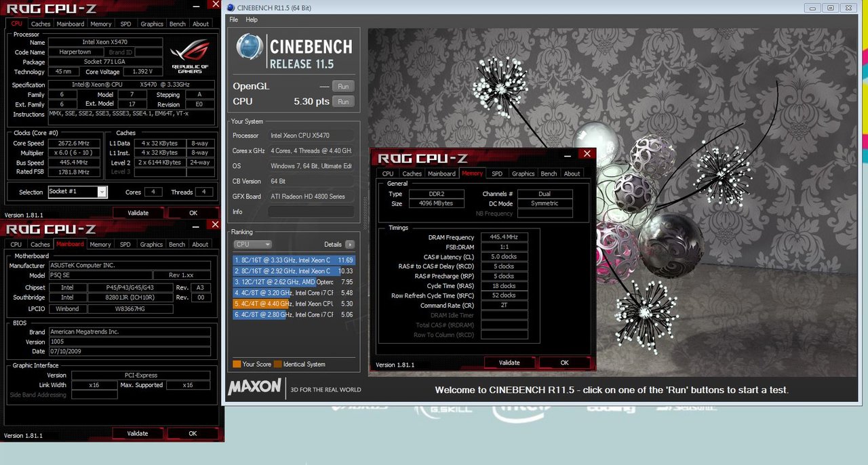
Task: Select ranking row 4 with score 5.48
Action: (x=294, y=292)
